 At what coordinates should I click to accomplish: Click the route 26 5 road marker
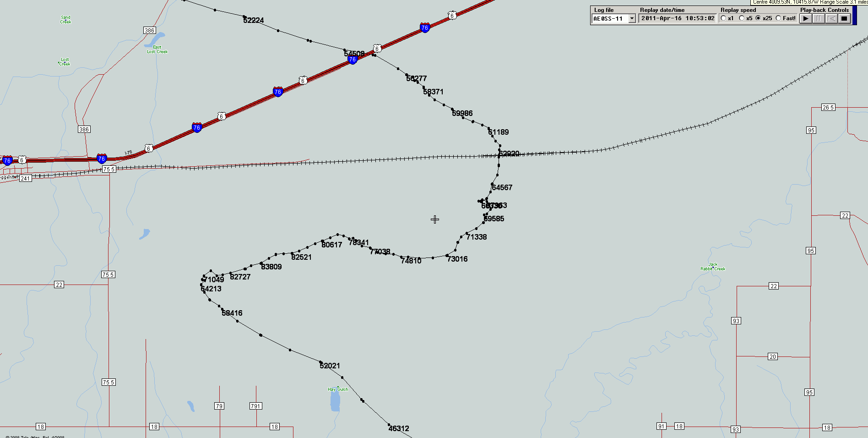point(828,107)
